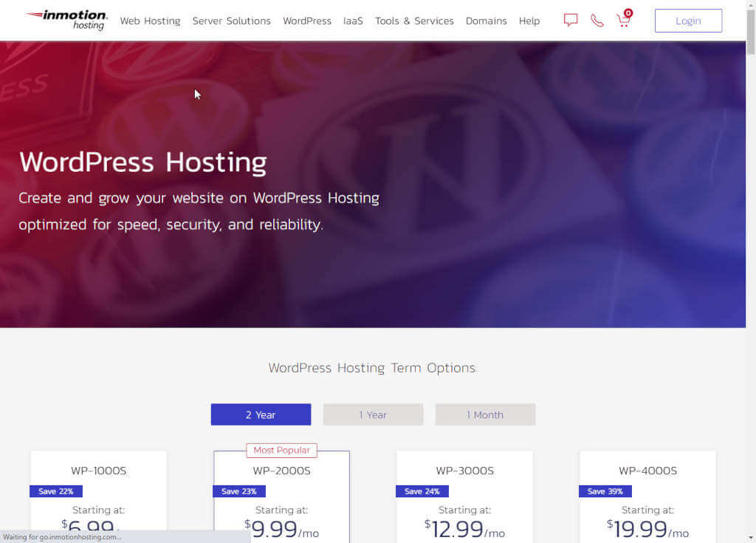Click the scrollbar down arrow
The width and height of the screenshot is (756, 543).
[751, 538]
